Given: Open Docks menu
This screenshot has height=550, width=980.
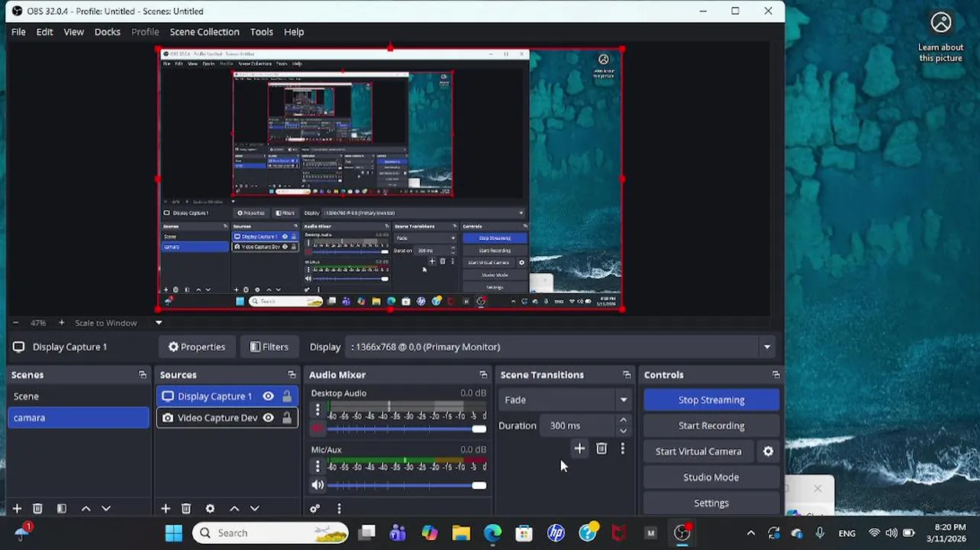Looking at the screenshot, I should (x=108, y=32).
